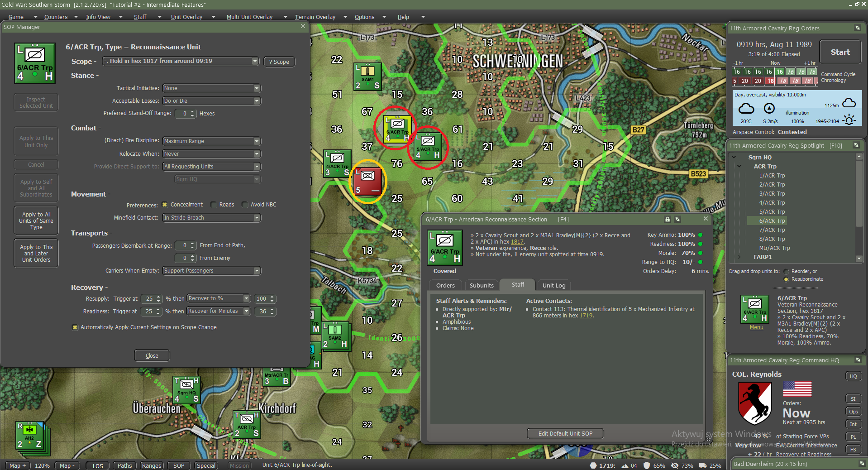Close the SOP Manager with Close button
This screenshot has width=868, height=470.
point(152,355)
